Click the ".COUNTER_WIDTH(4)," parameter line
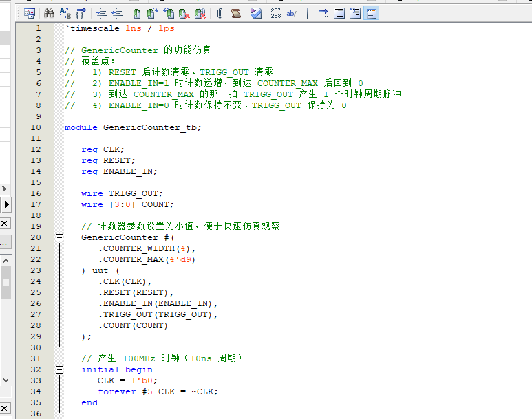The image size is (532, 419). point(147,248)
